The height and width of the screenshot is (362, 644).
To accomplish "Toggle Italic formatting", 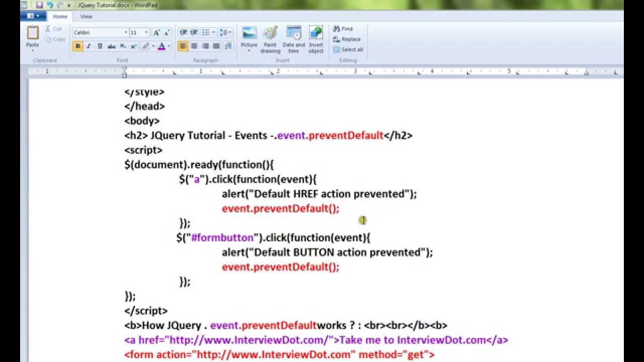I will [x=89, y=46].
